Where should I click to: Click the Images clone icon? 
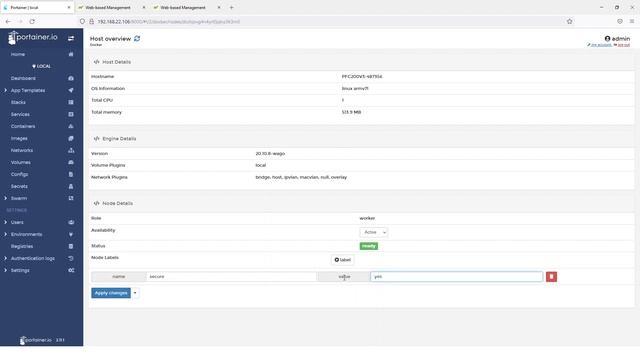point(71,138)
